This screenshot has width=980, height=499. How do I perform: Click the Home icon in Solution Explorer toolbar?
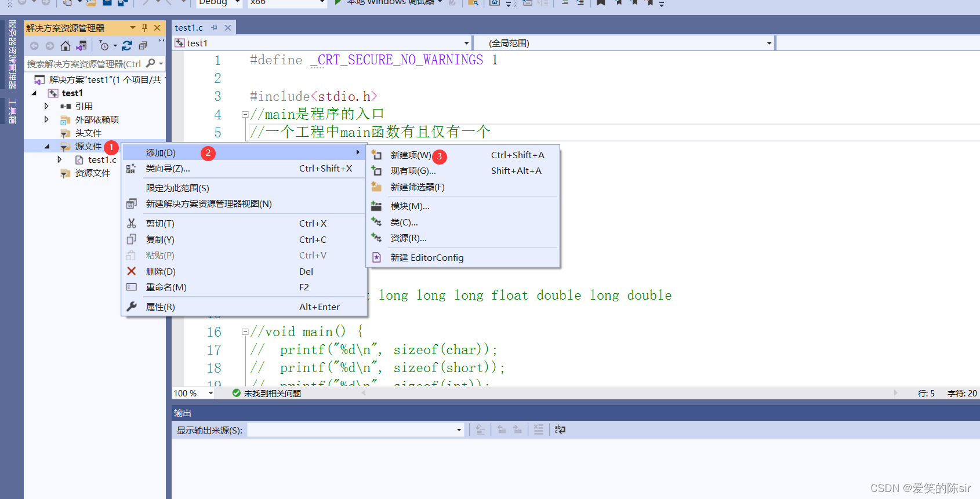(66, 46)
